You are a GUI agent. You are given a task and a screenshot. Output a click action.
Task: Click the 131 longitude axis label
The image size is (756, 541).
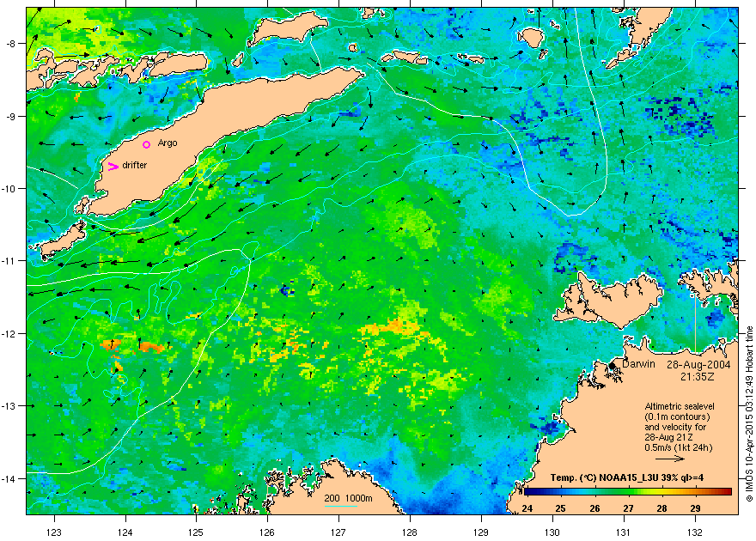point(624,532)
